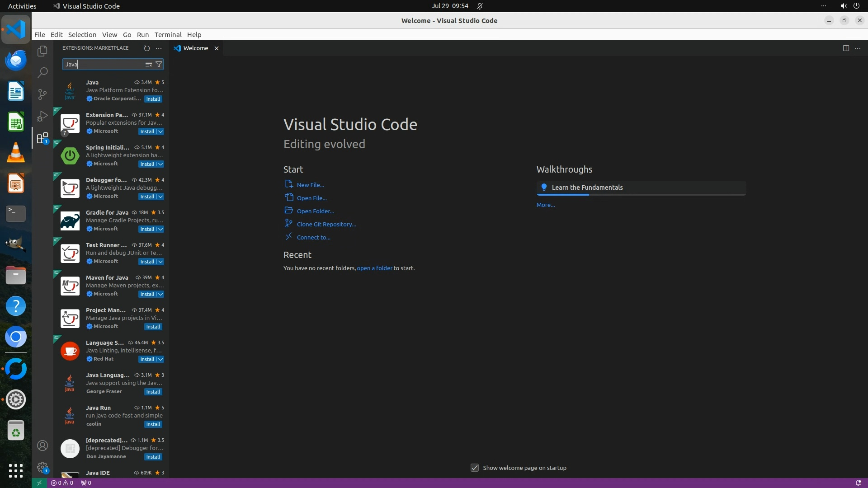The height and width of the screenshot is (488, 868).
Task: Open the Accounts icon in activity bar
Action: point(42,446)
